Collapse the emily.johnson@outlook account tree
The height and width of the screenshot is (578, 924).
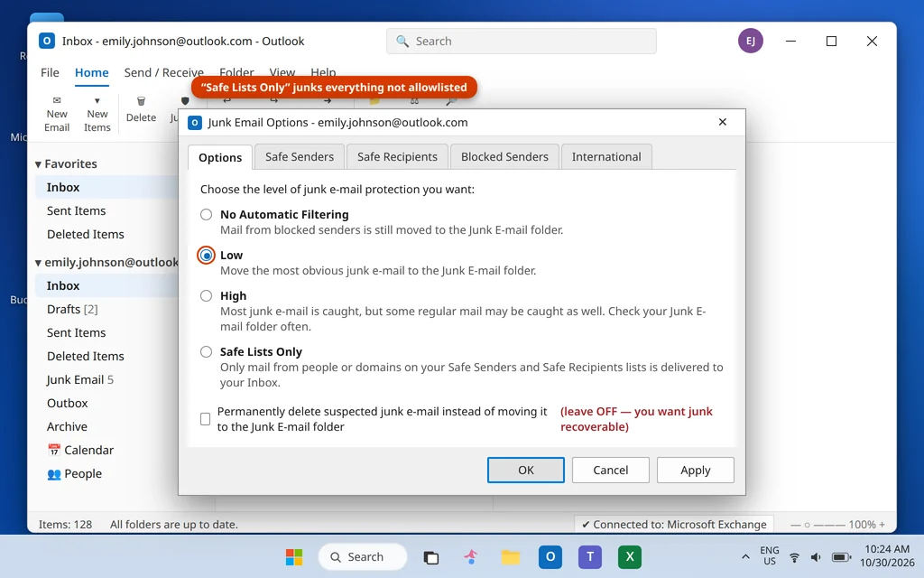coord(38,263)
